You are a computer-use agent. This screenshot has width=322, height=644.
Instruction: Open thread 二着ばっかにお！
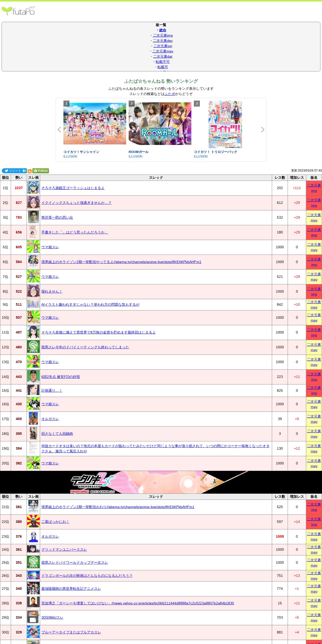tap(55, 522)
